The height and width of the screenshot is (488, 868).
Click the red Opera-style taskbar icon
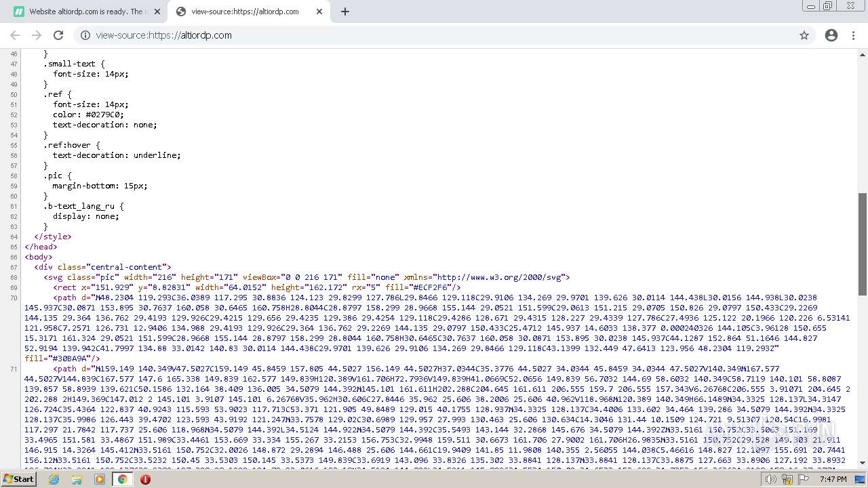click(x=145, y=479)
